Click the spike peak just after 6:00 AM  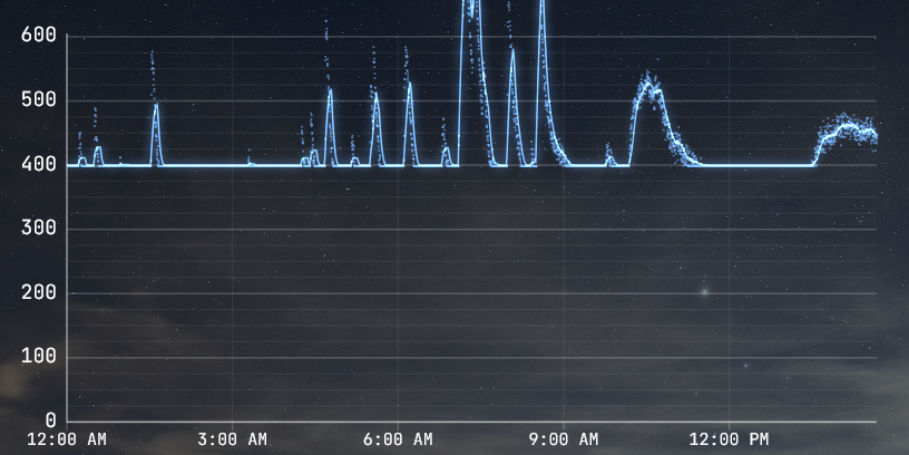[409, 84]
